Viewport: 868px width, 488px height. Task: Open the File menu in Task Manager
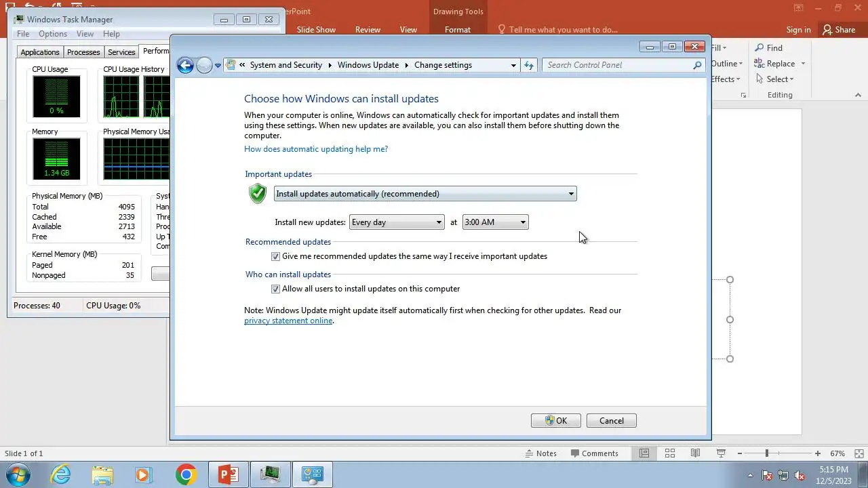click(23, 34)
